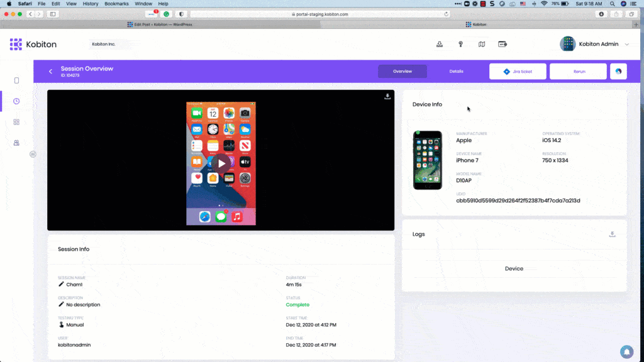Click the notification bell at bottom right
644x362 pixels.
626,351
